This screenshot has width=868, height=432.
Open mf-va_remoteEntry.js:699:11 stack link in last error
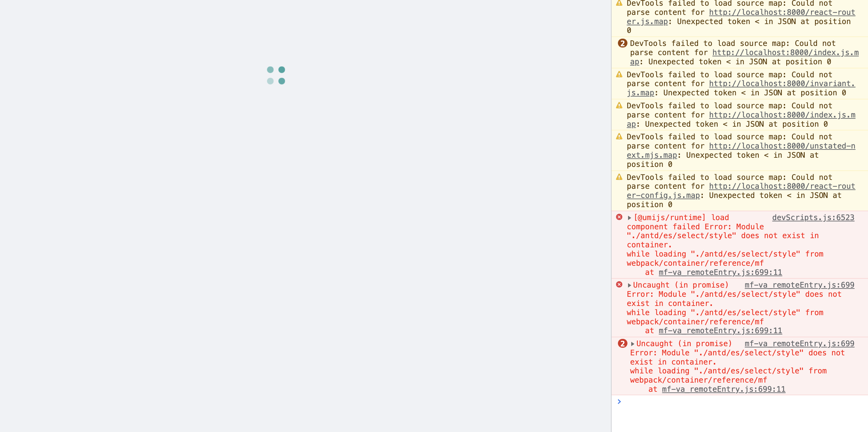[x=723, y=389]
